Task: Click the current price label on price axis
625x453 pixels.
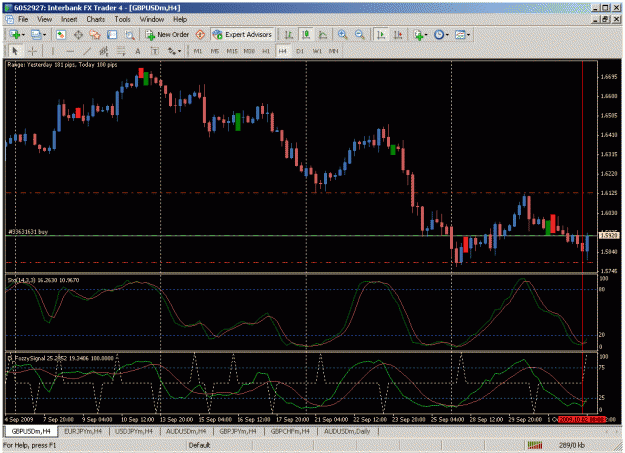Action: click(610, 235)
